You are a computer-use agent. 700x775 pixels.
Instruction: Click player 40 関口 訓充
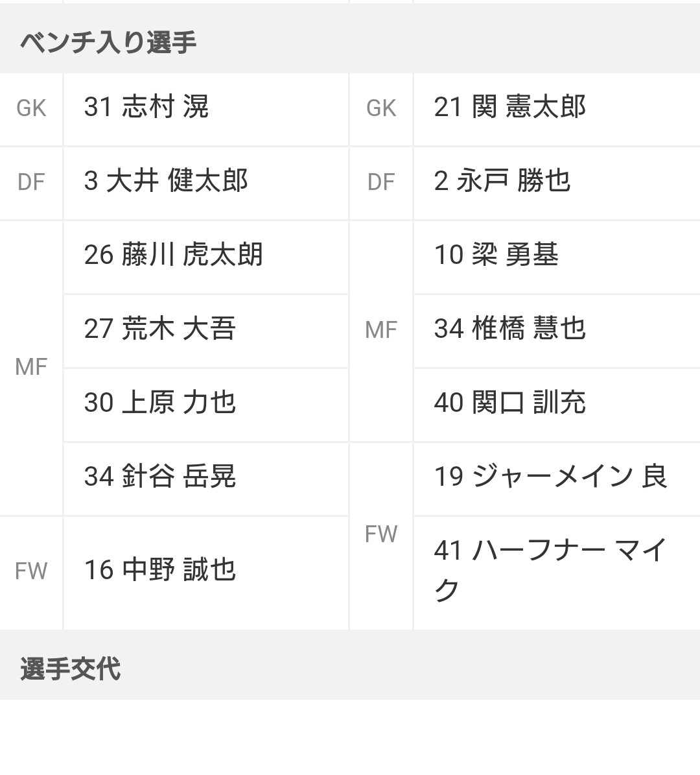[x=509, y=403]
